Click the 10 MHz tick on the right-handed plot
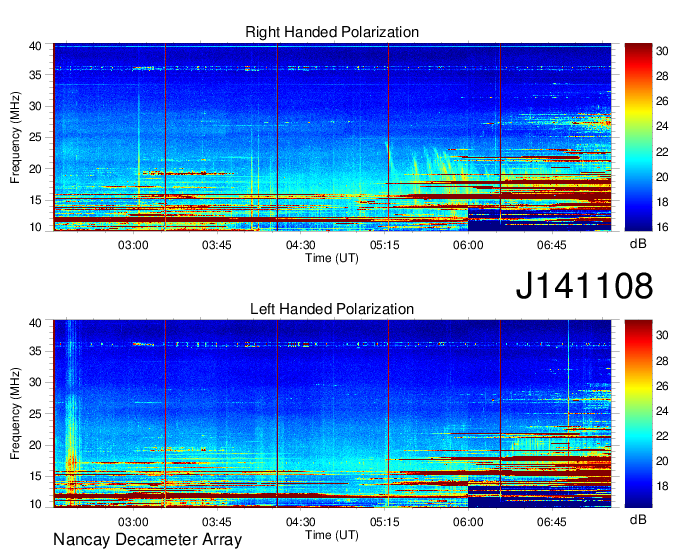Image resolution: width=680 pixels, height=552 pixels. tap(35, 227)
